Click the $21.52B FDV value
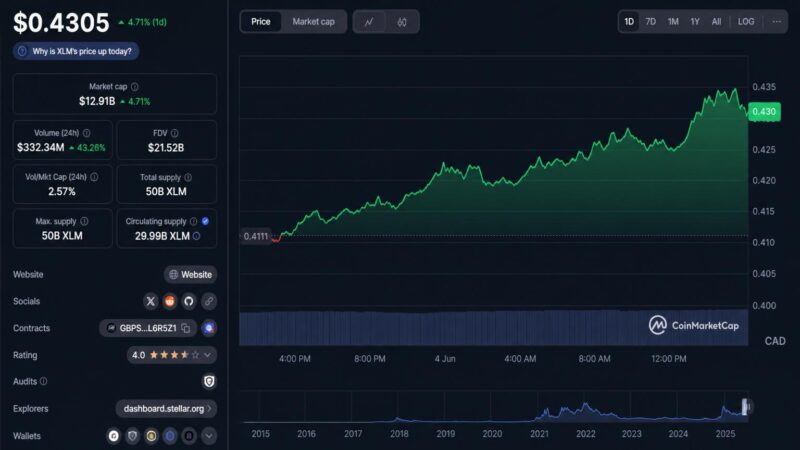The width and height of the screenshot is (800, 450). pos(166,147)
